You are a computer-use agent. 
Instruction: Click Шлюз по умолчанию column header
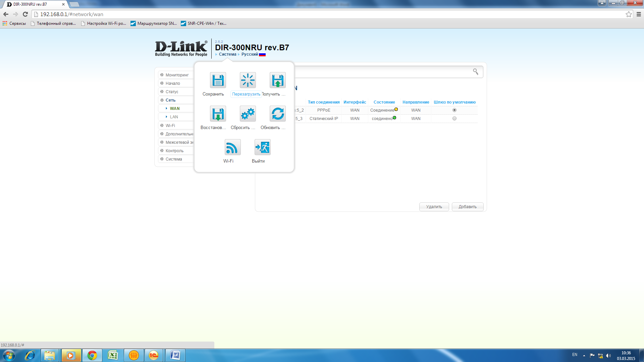click(454, 102)
